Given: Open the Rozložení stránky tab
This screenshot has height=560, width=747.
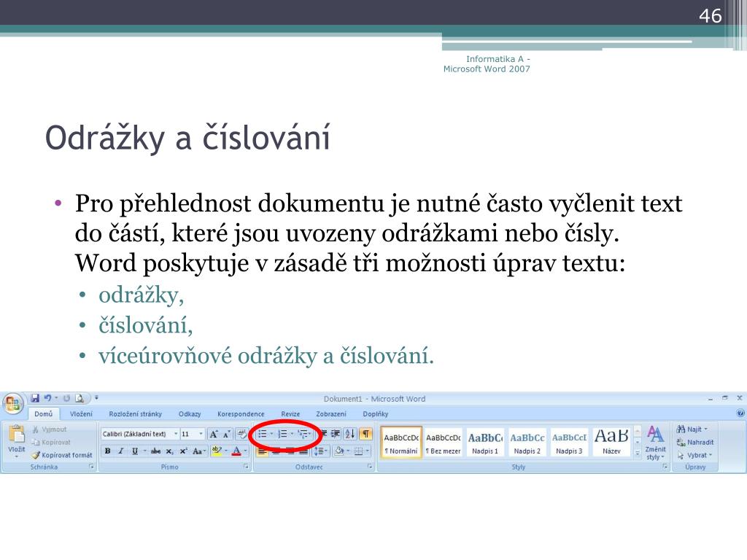Looking at the screenshot, I should [135, 414].
